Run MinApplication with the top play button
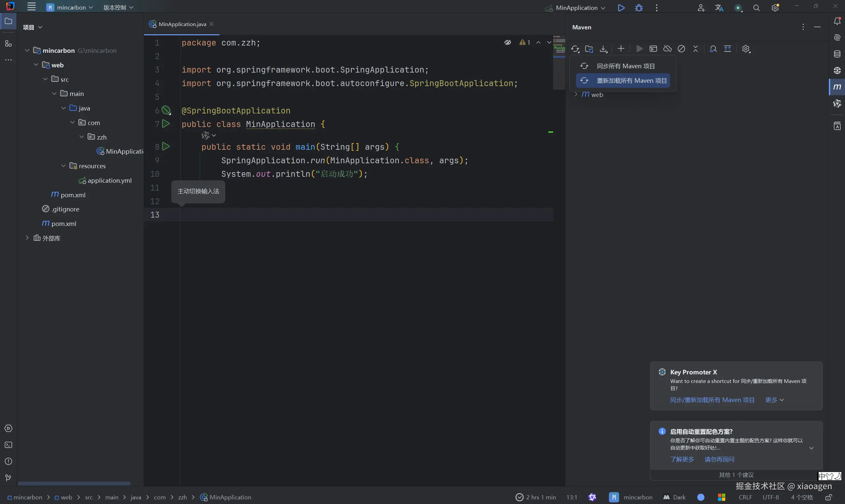 pos(621,8)
